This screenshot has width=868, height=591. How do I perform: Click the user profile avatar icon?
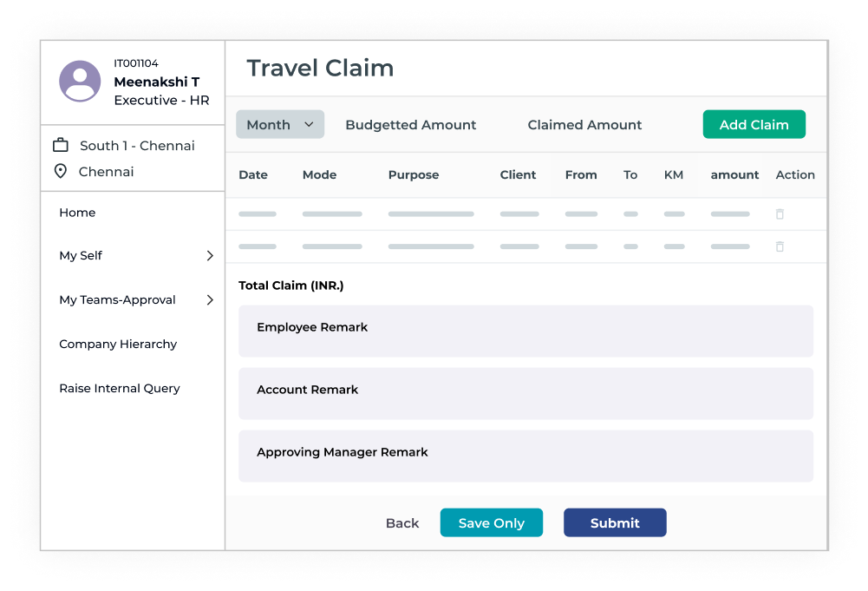[80, 82]
